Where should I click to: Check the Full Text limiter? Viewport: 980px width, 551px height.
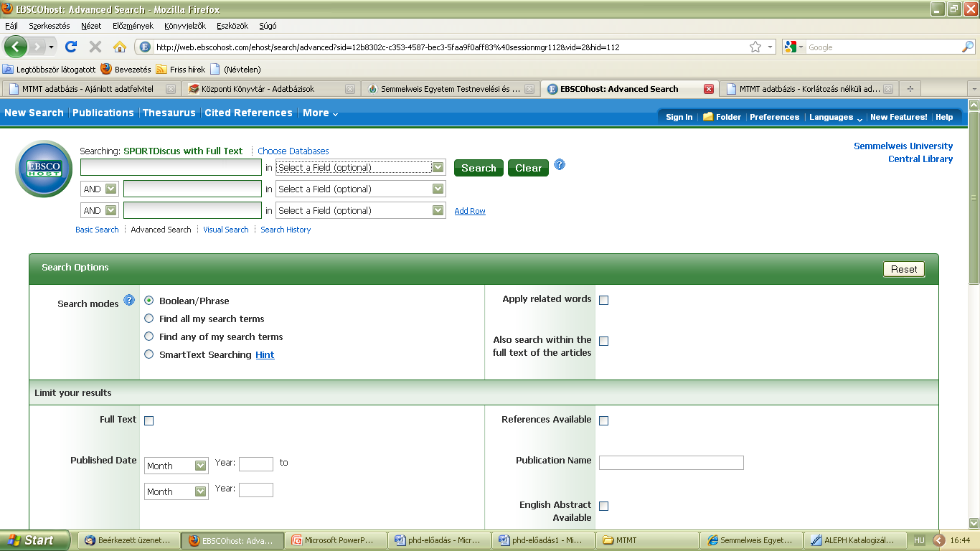pos(149,420)
